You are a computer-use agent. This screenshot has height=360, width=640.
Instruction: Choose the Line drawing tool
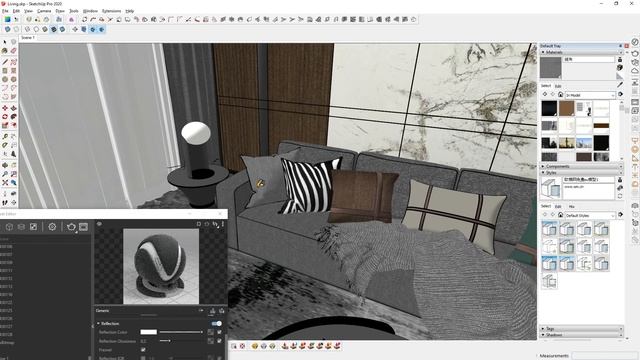point(5,62)
